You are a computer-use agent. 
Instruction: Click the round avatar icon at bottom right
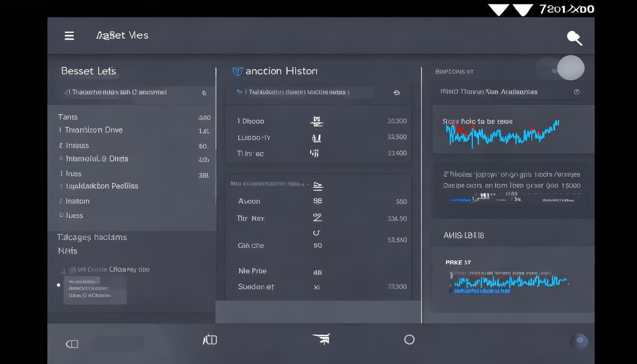pyautogui.click(x=579, y=341)
